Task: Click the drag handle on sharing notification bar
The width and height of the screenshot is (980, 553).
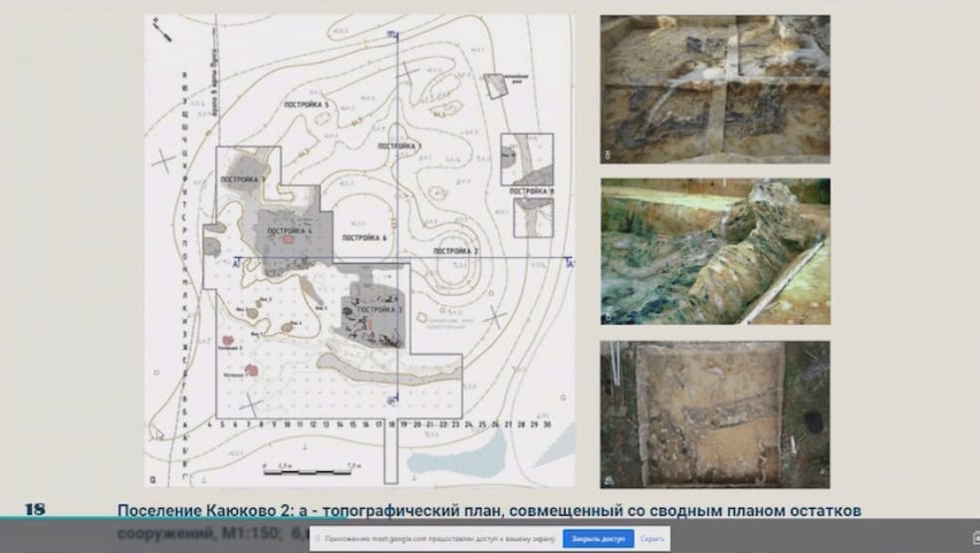Action: (x=317, y=539)
